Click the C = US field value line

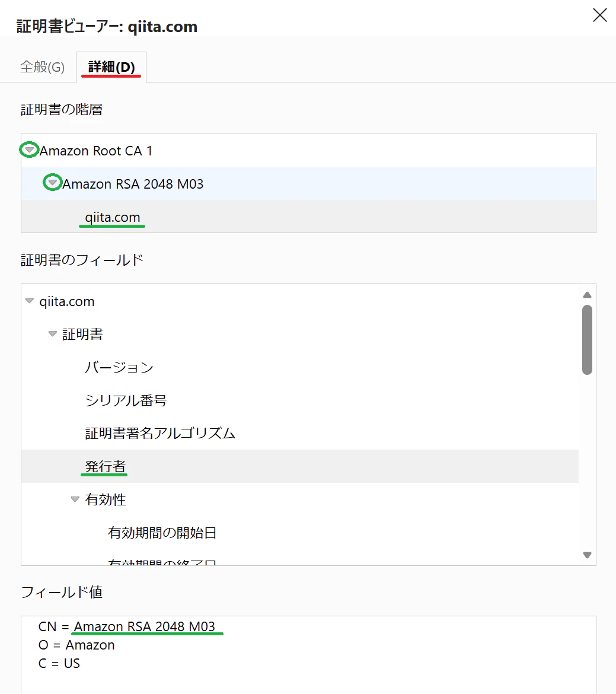[x=59, y=663]
